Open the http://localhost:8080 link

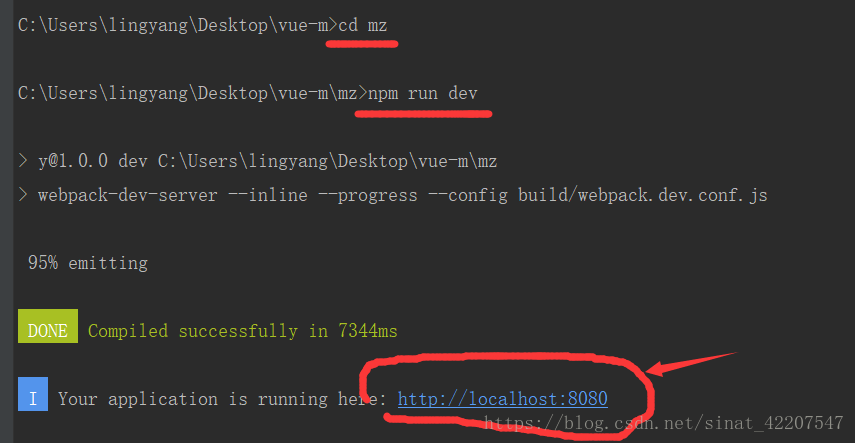[502, 399]
